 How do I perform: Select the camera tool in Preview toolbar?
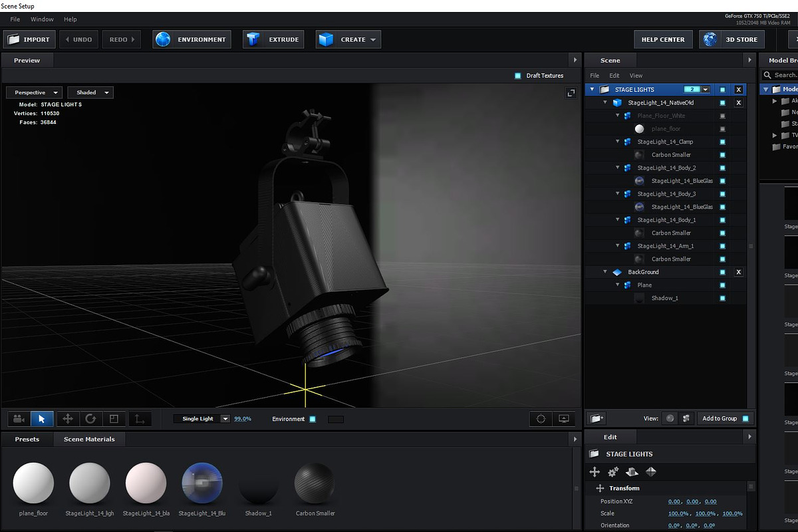click(19, 419)
